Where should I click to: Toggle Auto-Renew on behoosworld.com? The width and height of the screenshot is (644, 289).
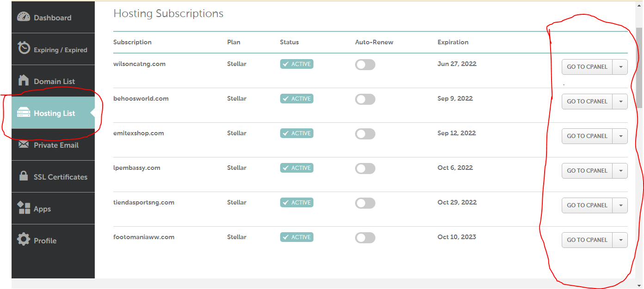pyautogui.click(x=365, y=99)
